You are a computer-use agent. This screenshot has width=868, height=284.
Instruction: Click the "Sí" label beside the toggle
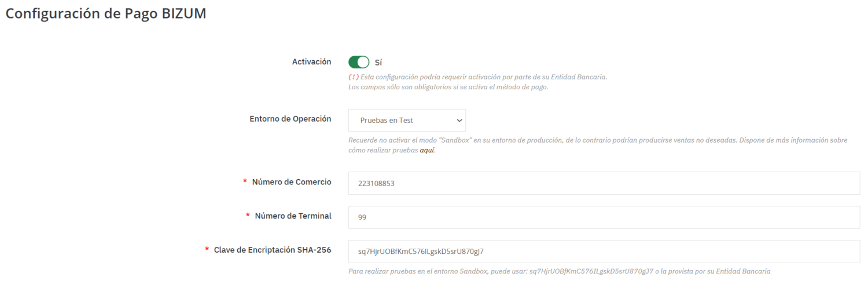click(378, 62)
